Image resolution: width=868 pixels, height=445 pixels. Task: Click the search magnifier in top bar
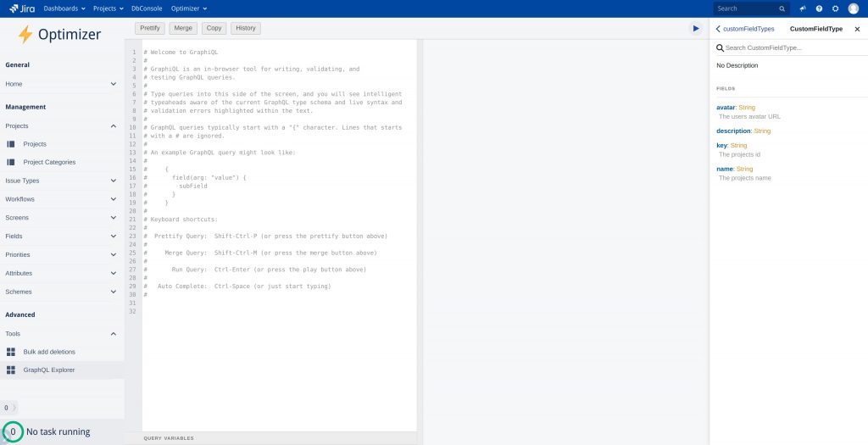782,8
